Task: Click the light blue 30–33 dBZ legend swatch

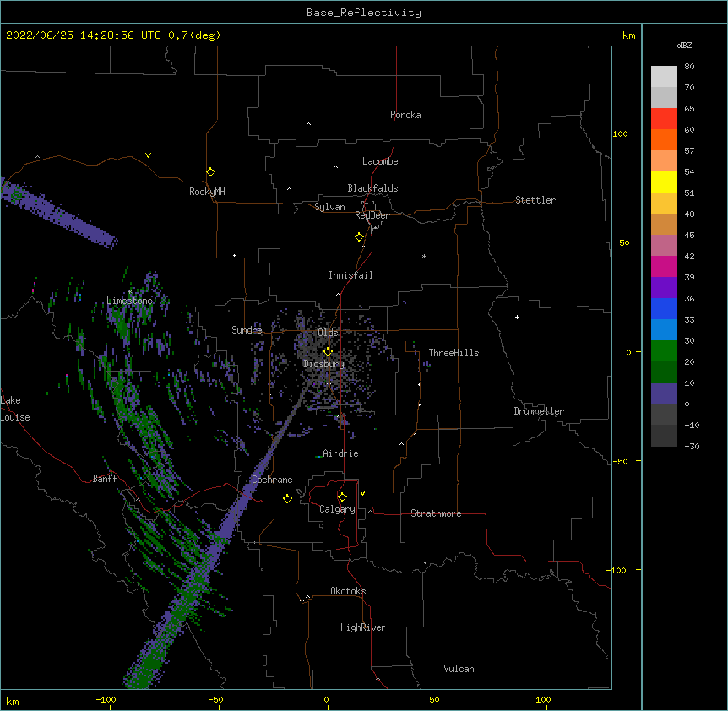Action: (664, 330)
